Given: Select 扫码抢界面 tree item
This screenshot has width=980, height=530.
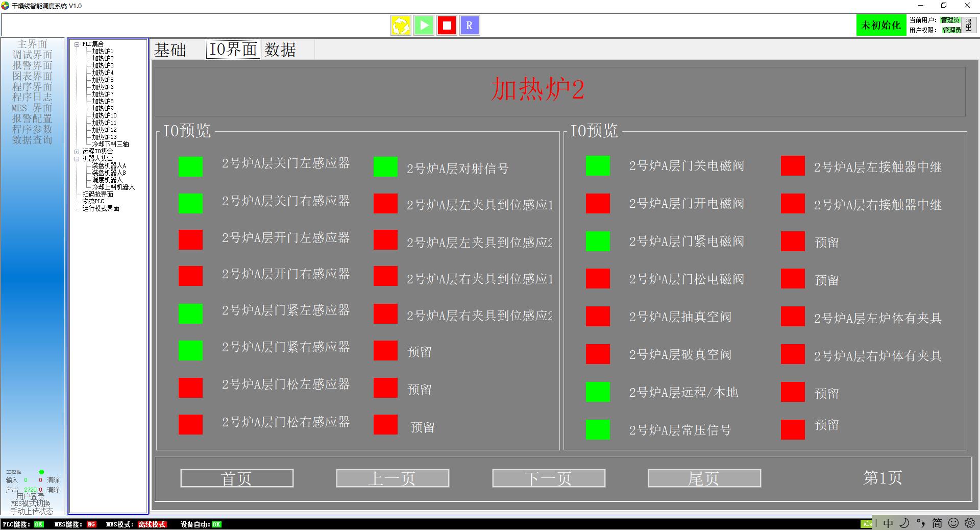Looking at the screenshot, I should 98,195.
